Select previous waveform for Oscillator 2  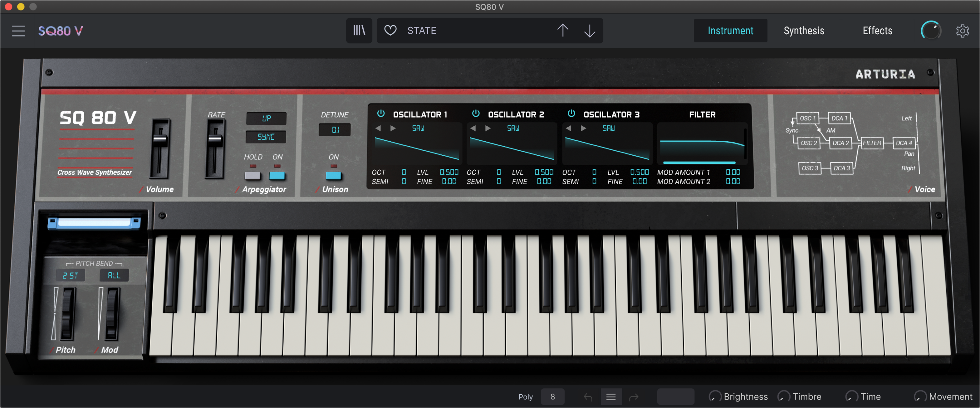473,128
